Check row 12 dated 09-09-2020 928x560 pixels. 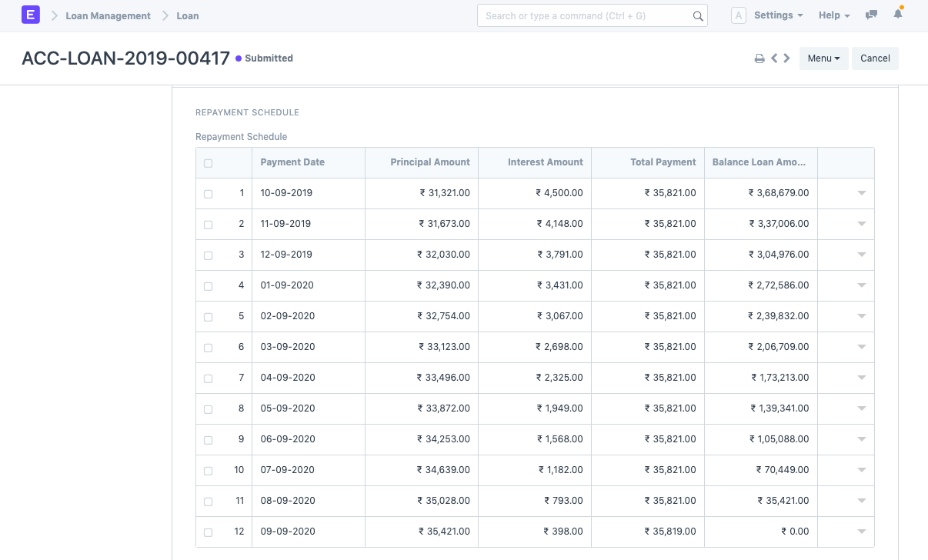coord(208,532)
